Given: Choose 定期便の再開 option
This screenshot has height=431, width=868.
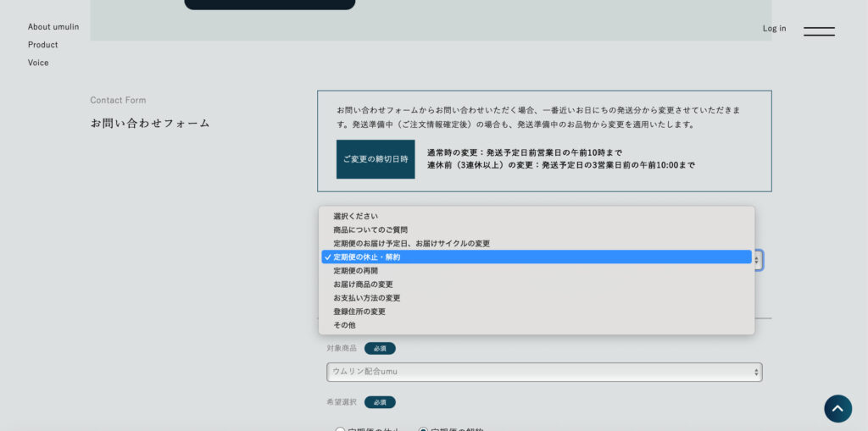Looking at the screenshot, I should point(537,271).
